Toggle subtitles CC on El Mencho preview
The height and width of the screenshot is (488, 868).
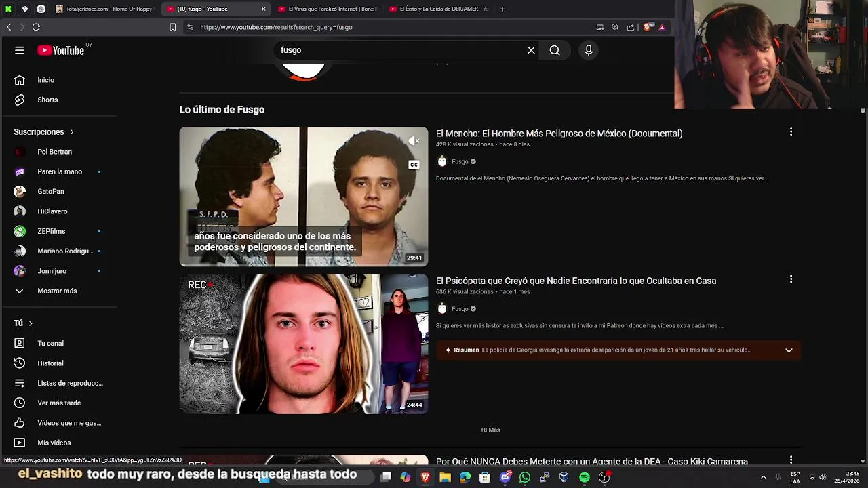(x=414, y=165)
